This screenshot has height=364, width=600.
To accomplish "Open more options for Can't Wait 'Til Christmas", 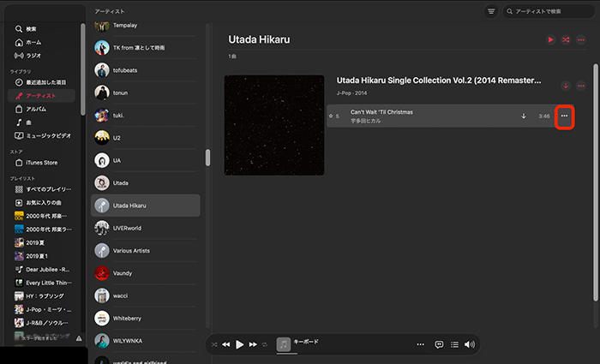I will click(x=564, y=116).
